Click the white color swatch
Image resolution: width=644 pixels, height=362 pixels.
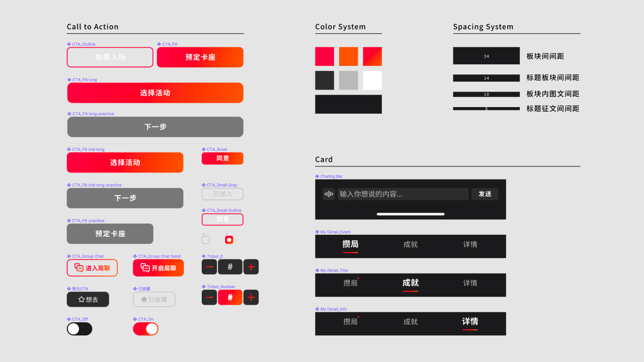pos(372,80)
